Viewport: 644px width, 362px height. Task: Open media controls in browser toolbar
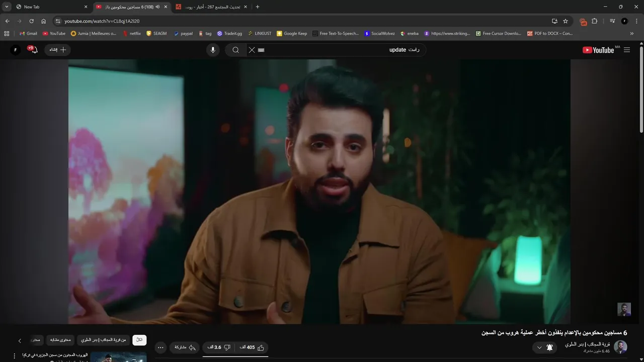tap(612, 21)
